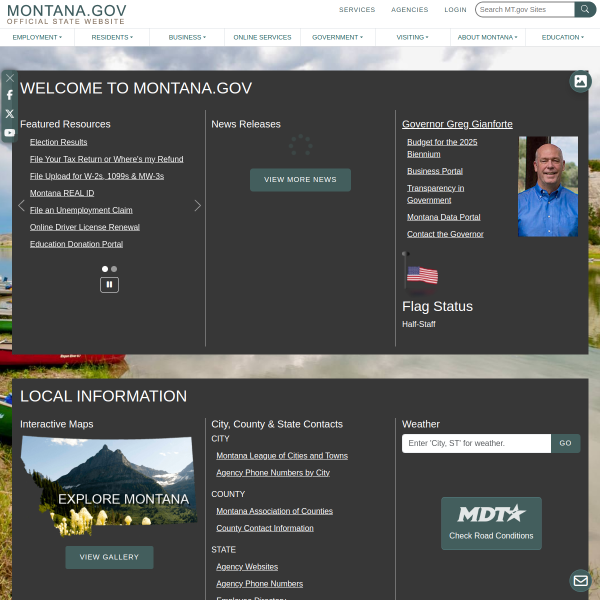600x600 pixels.
Task: Go to previous Featured Resources slide
Action: [x=21, y=205]
